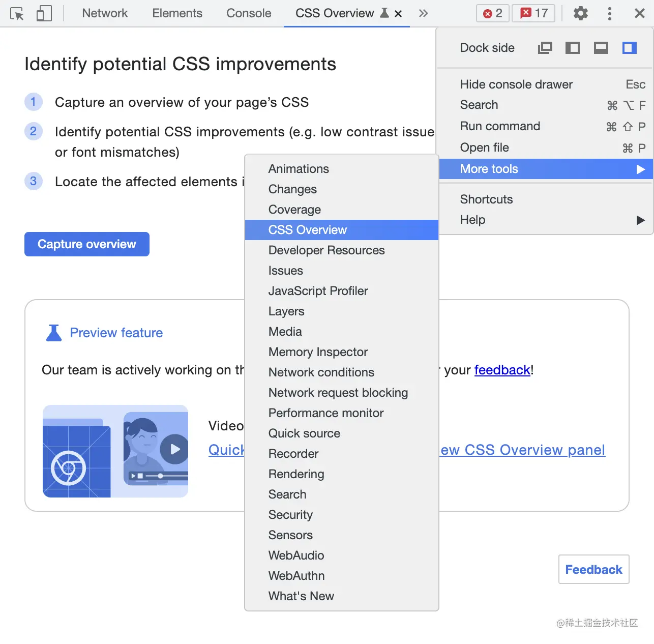Viewport: 654px width, 644px height.
Task: Undock DevTools into separate window
Action: click(545, 48)
